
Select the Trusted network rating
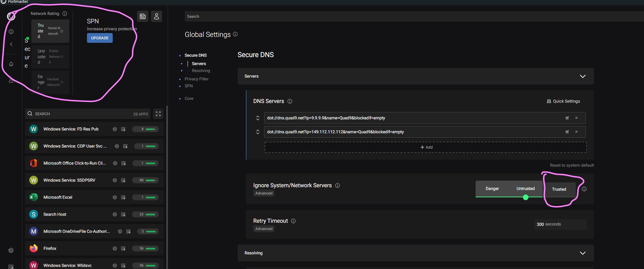(50, 31)
